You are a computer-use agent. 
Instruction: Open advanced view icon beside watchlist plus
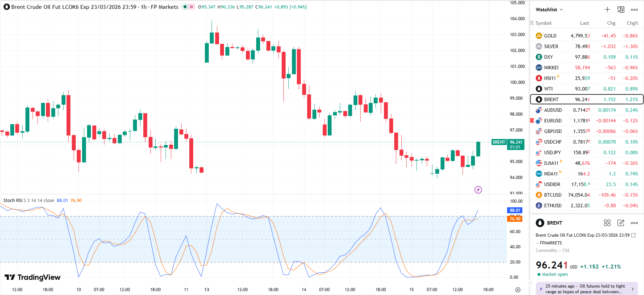[621, 10]
